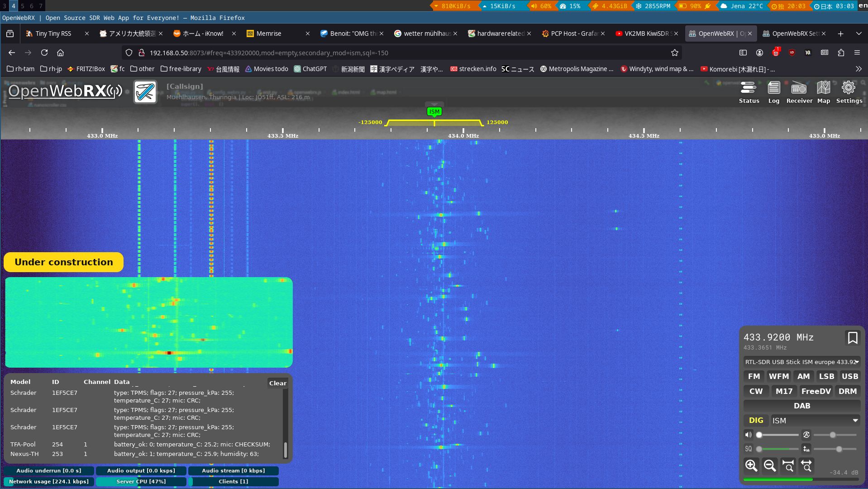Reload the page in Firefox
The height and width of the screenshot is (489, 868).
coord(44,53)
